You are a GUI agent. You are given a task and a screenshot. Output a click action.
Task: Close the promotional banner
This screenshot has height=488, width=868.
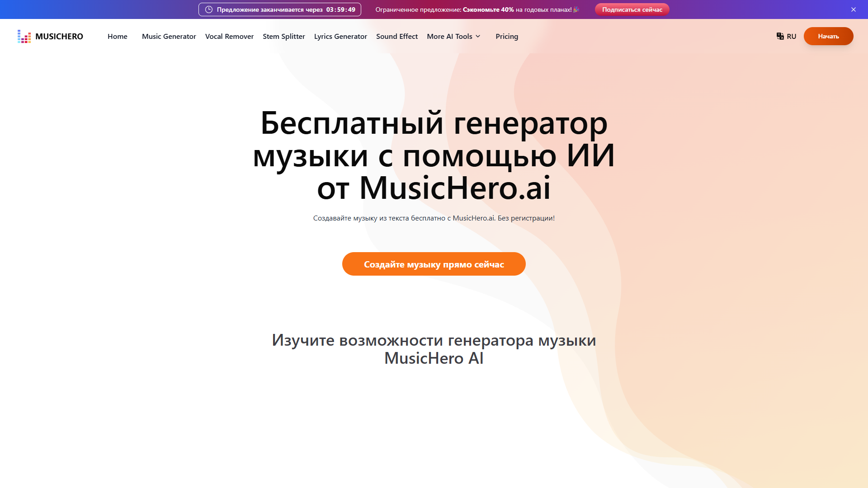[854, 9]
